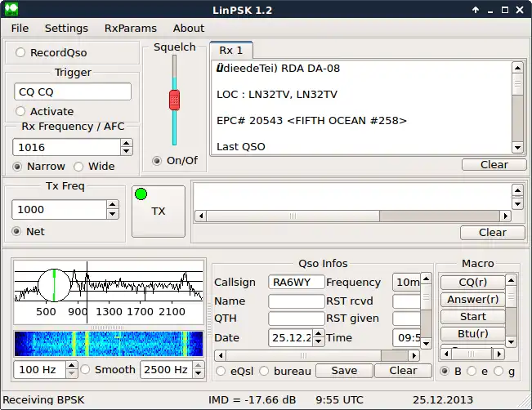Clear the transmit text window
Screen dimensions: 532x410
(x=493, y=232)
